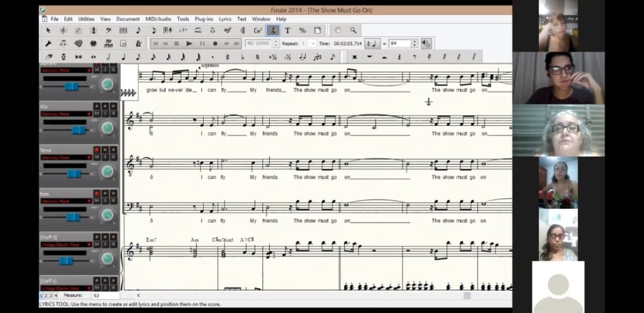Click the playback settings speaker button

coord(426,43)
